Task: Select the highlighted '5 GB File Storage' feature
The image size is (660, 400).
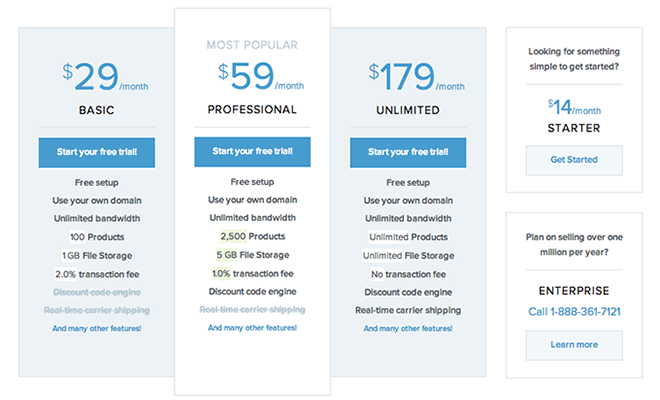Action: click(252, 255)
